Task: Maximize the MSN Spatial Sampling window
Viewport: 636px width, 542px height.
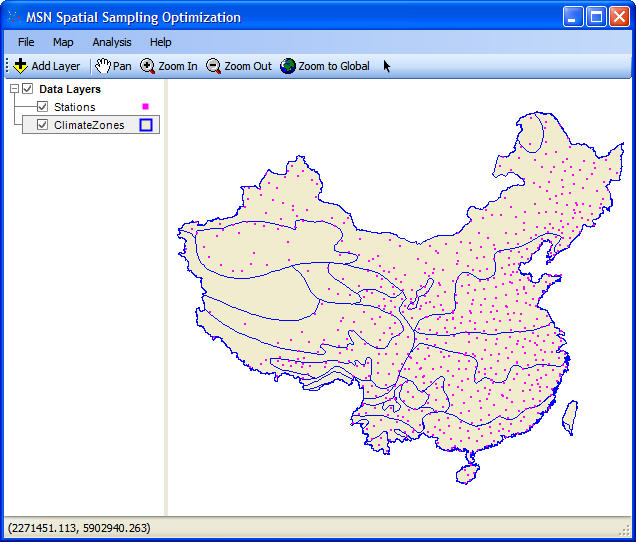Action: 596,17
